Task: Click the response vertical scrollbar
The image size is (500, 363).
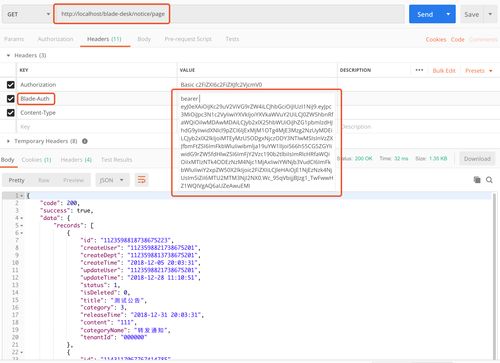Action: (x=495, y=277)
